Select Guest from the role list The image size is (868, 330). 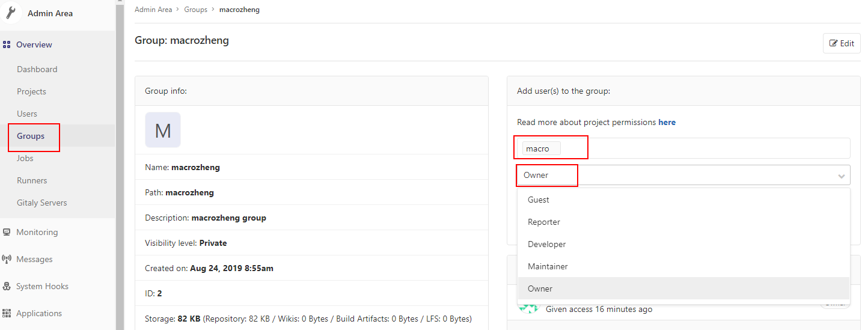pos(539,200)
